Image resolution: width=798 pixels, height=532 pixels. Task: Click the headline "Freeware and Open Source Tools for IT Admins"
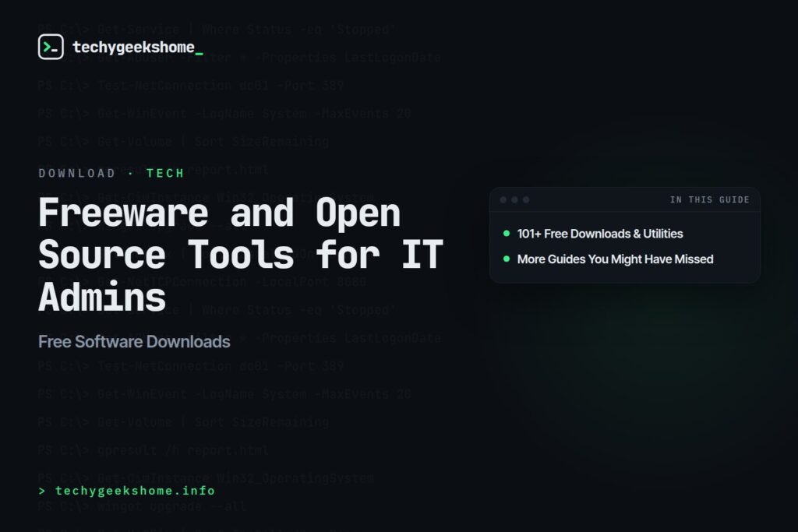(242, 254)
